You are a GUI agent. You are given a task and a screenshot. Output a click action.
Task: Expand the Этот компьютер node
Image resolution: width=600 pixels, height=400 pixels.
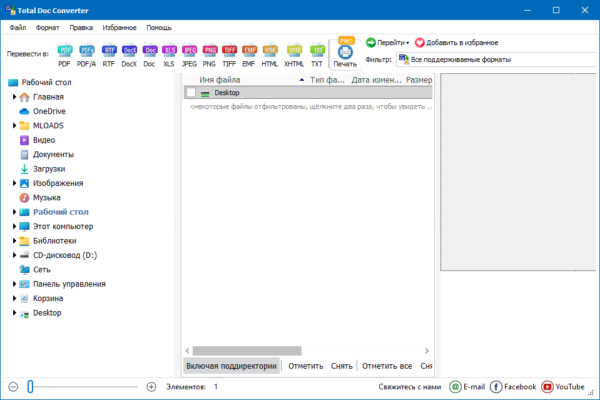[14, 226]
